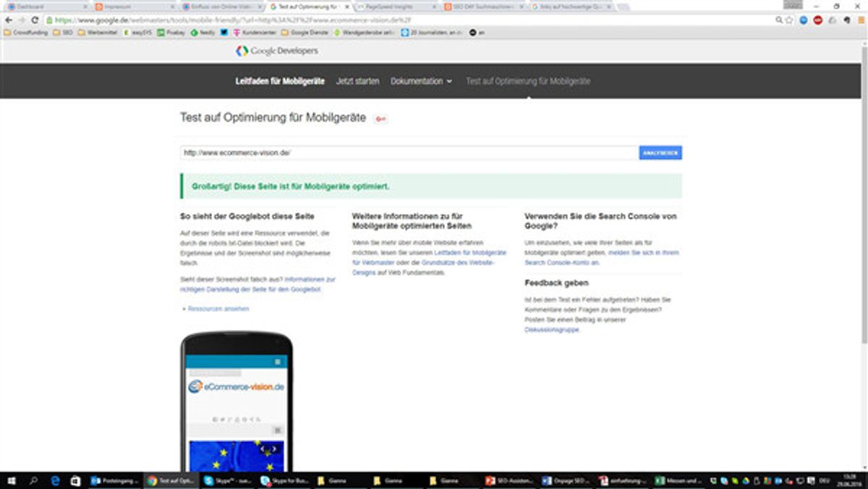Open the taskbar search magnifier
This screenshot has width=868, height=489.
coord(33,480)
